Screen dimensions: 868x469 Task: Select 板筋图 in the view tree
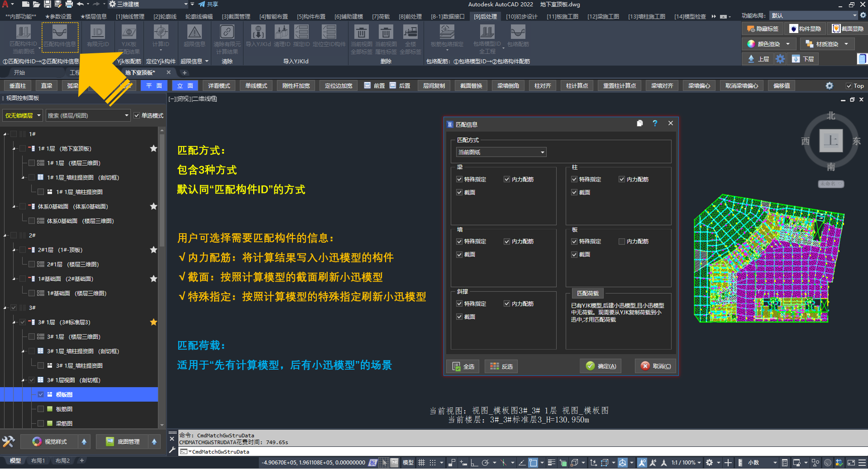(x=64, y=409)
